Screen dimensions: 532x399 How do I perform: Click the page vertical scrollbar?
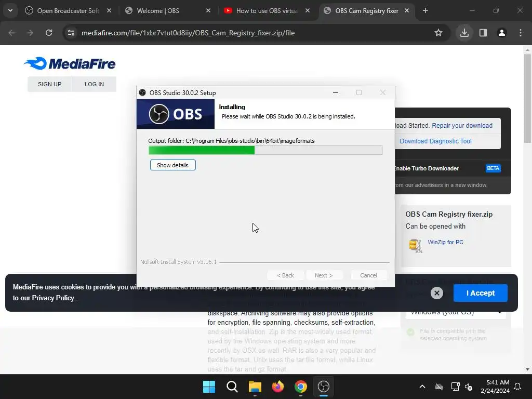[x=527, y=98]
